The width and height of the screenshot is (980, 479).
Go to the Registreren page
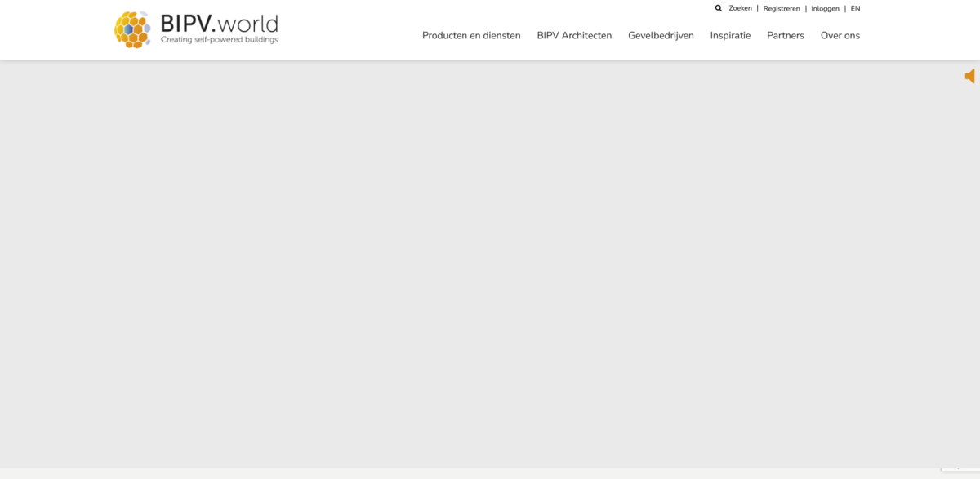tap(782, 9)
